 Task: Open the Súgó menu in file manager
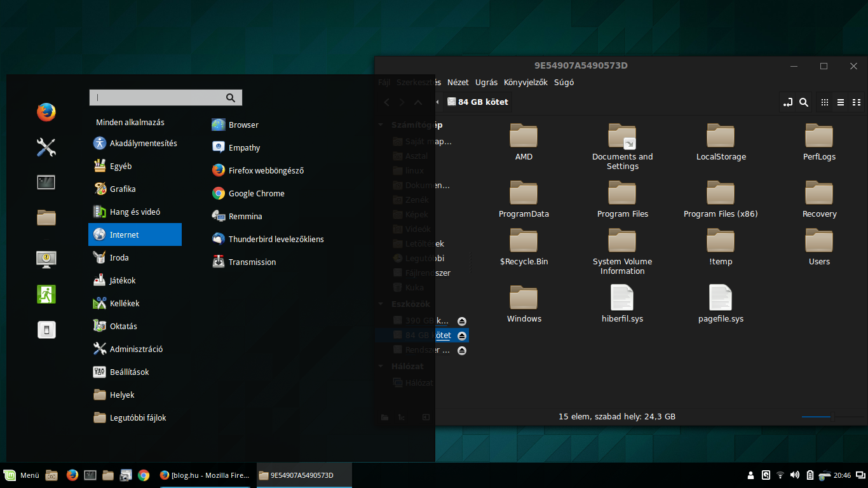click(564, 82)
